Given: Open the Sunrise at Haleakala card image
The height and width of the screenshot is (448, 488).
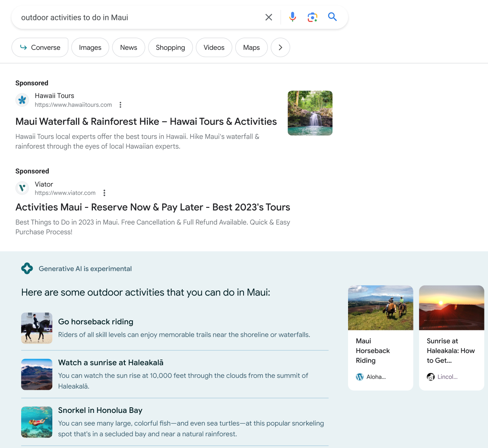Looking at the screenshot, I should (452, 308).
